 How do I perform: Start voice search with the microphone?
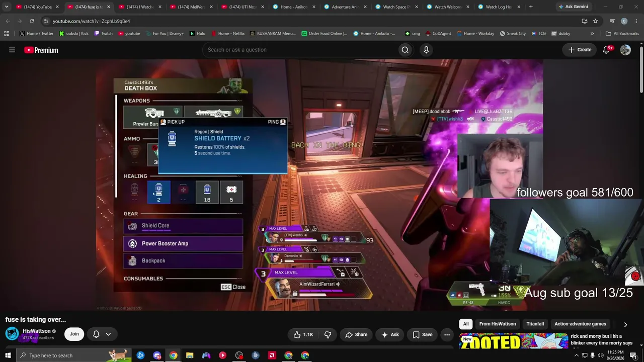(426, 50)
